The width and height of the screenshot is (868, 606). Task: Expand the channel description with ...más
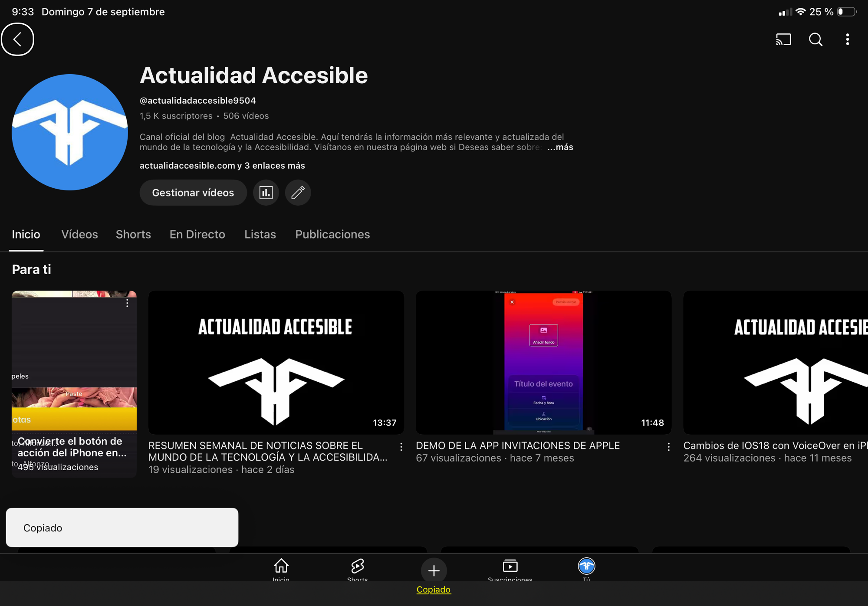(560, 147)
